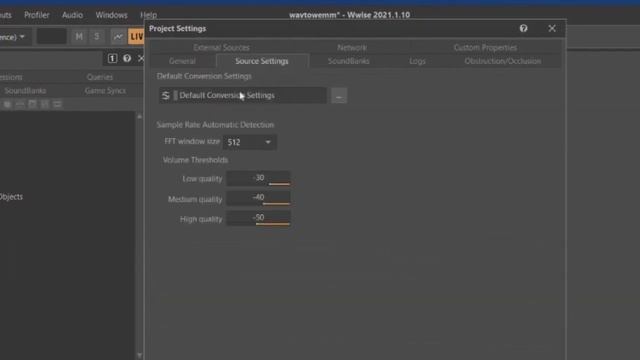Image resolution: width=640 pixels, height=360 pixels.
Task: Open the Queries tab in Project Explorer
Action: [100, 77]
